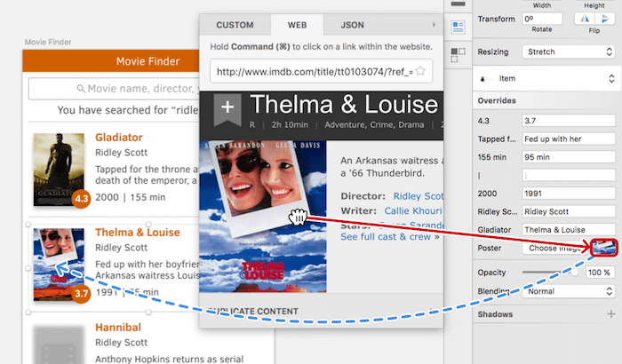Select the data list panel icon

[459, 28]
